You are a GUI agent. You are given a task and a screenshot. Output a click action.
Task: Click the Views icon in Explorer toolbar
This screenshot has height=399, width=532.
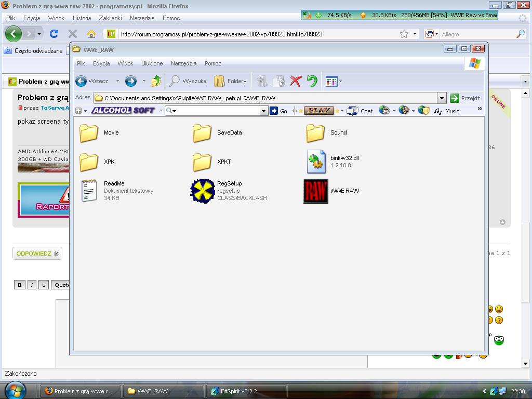click(x=331, y=81)
